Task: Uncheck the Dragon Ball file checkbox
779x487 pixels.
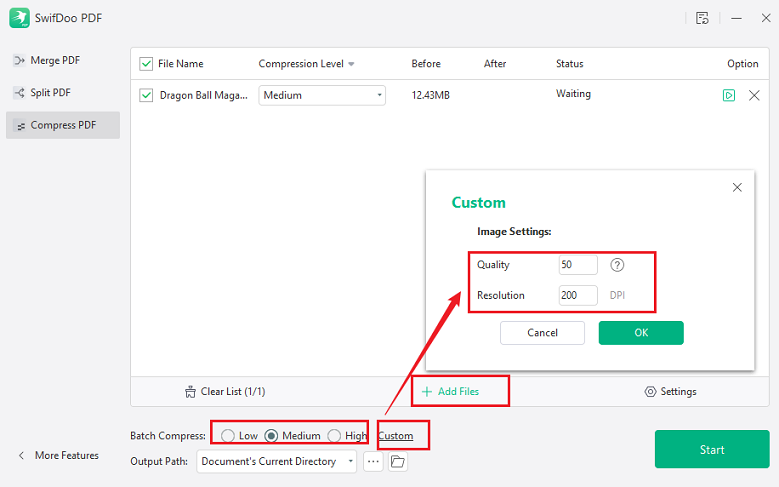Action: tap(146, 95)
